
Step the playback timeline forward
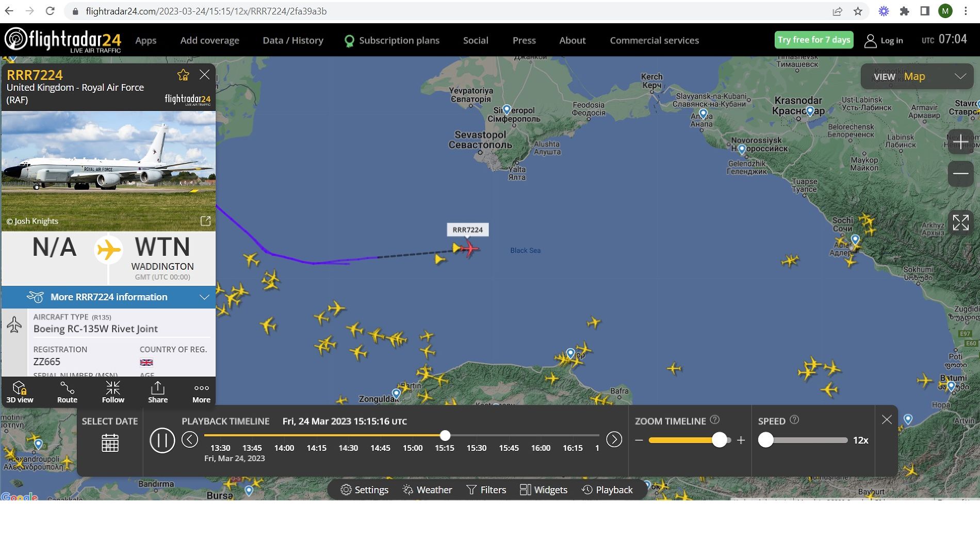(614, 439)
